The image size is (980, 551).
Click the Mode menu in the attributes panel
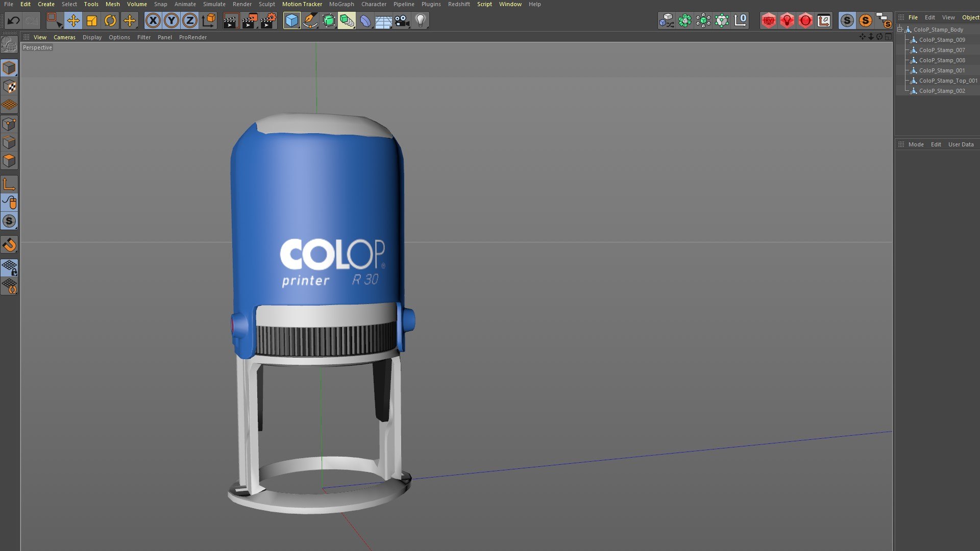(916, 144)
